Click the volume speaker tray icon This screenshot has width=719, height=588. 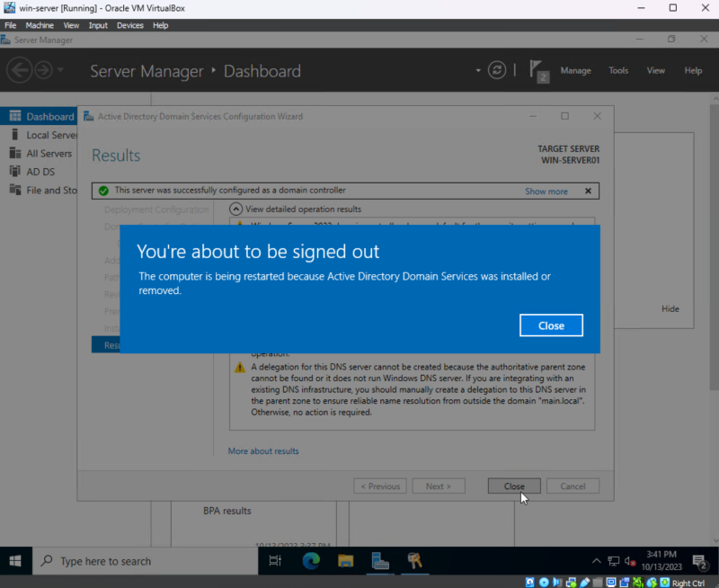pos(630,561)
